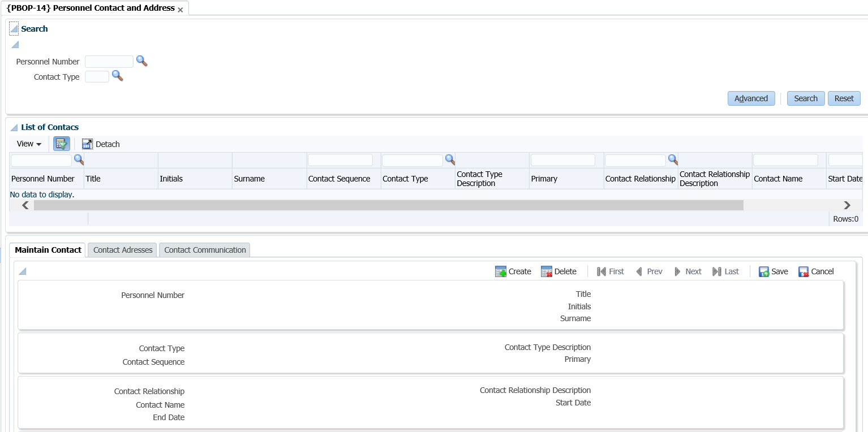Collapse the List of Contacs section

(14, 127)
